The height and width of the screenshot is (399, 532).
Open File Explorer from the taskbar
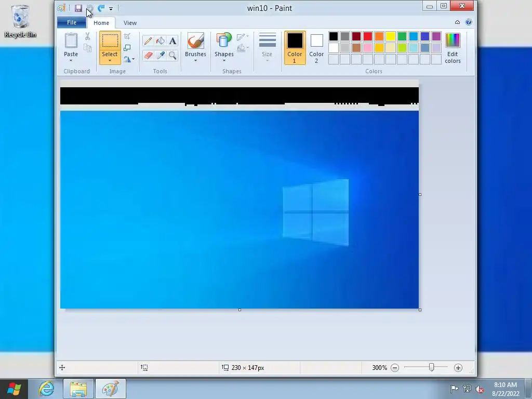click(78, 389)
